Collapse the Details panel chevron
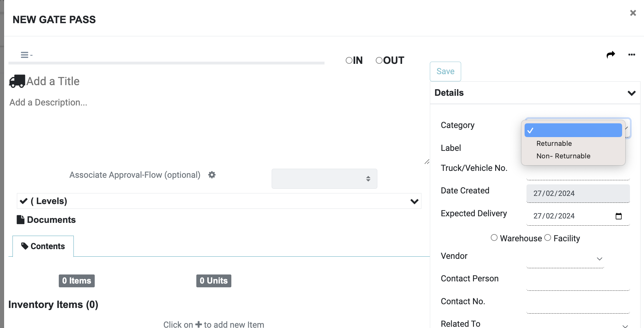The width and height of the screenshot is (644, 328). click(x=631, y=93)
